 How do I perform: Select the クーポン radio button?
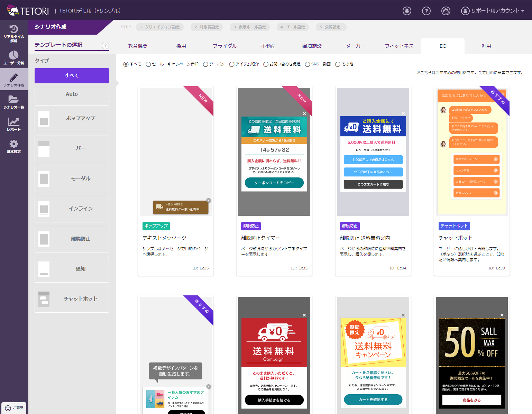[x=205, y=64]
